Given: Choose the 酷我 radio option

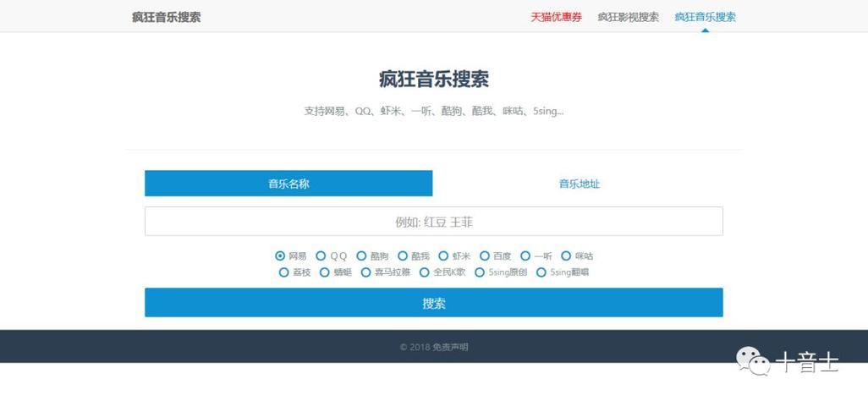Looking at the screenshot, I should pyautogui.click(x=403, y=255).
